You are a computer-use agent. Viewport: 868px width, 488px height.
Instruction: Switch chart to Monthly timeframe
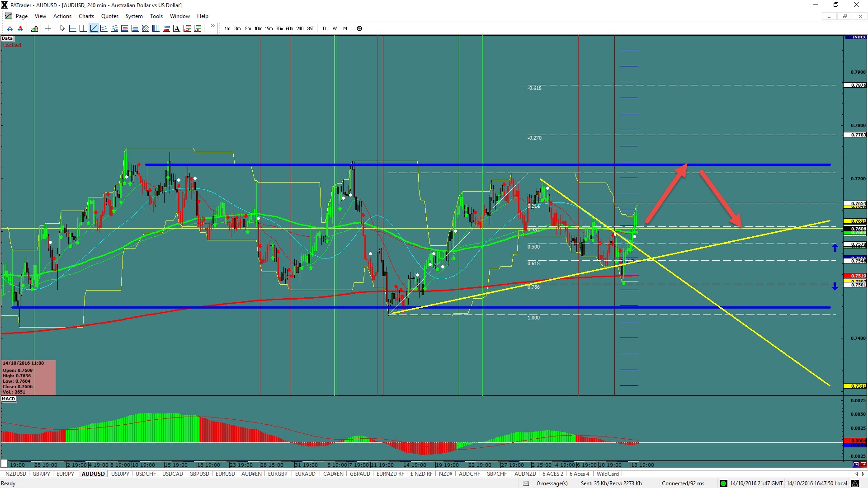345,28
